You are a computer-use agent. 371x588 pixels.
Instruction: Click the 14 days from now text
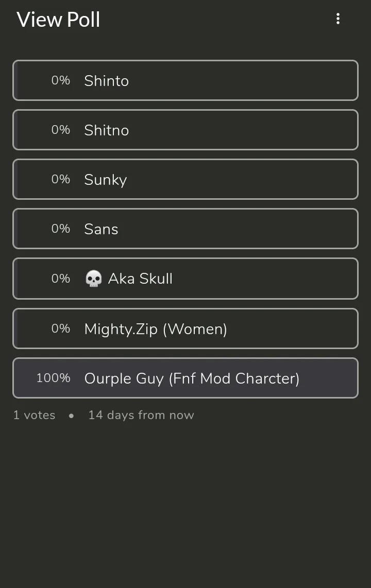(141, 415)
